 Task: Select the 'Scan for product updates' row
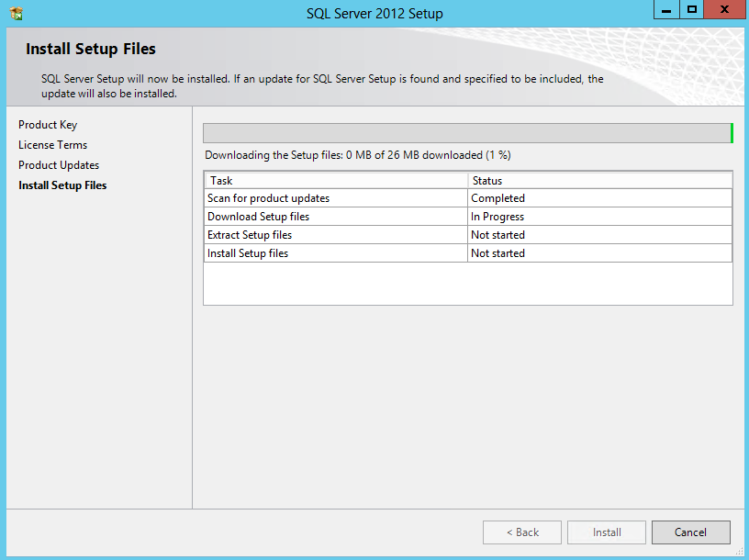coord(468,198)
